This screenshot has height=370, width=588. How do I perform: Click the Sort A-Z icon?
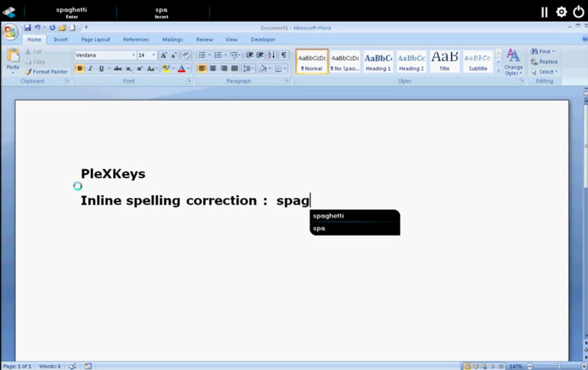coord(272,55)
